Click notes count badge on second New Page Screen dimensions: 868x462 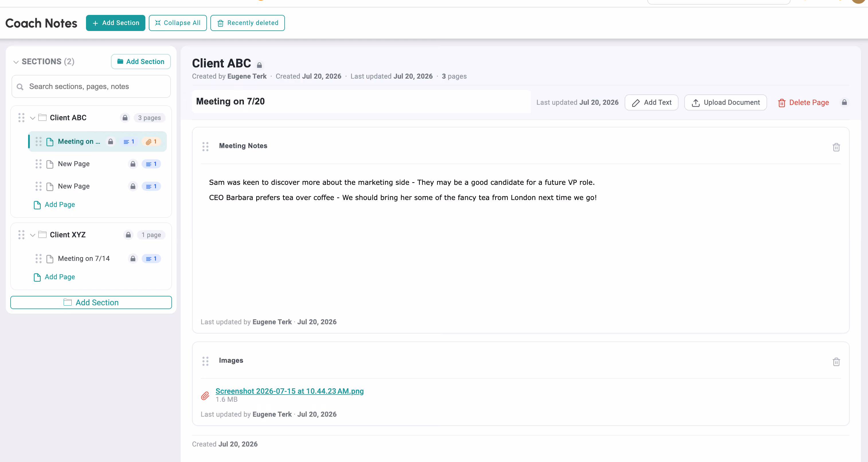151,186
